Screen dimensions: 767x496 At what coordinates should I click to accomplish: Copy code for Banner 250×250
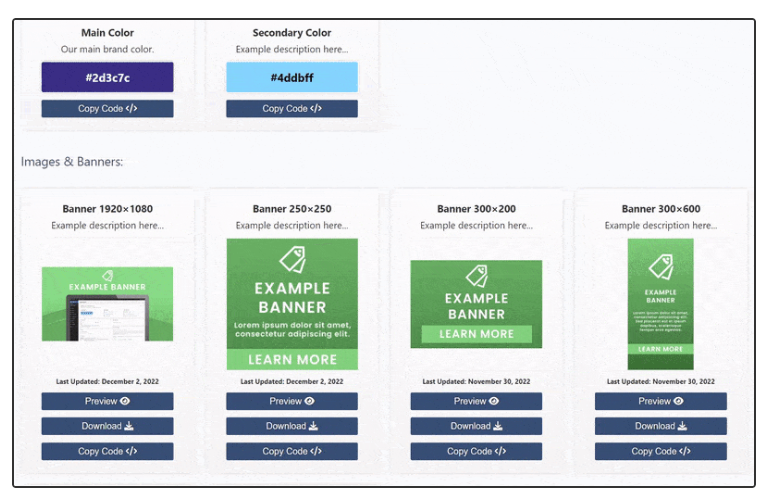click(x=292, y=451)
